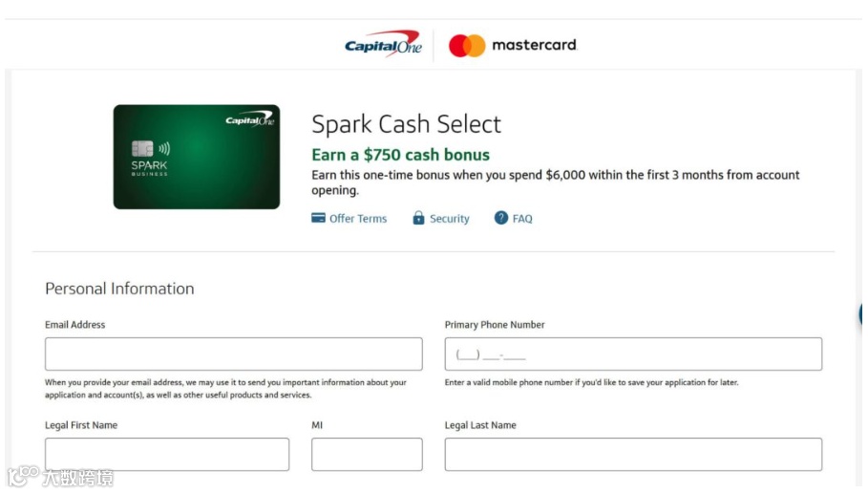Click the padlock icon next to Security
Image resolution: width=868 pixels, height=494 pixels.
click(x=418, y=218)
